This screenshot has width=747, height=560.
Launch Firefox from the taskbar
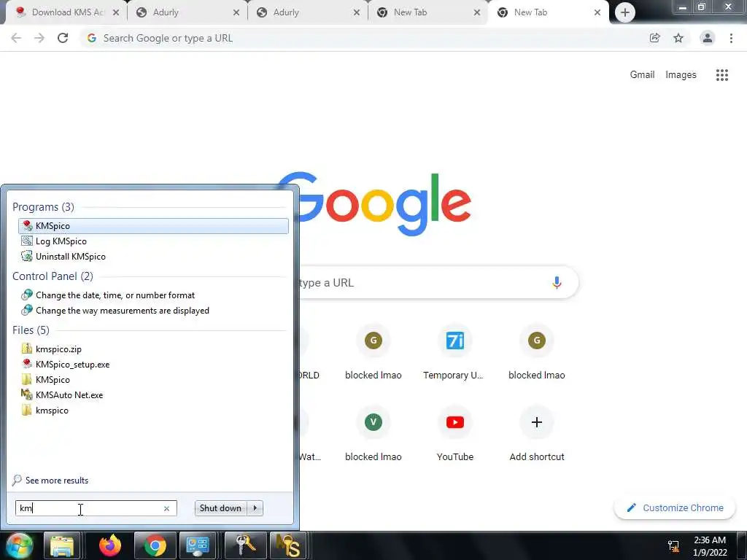click(x=110, y=545)
